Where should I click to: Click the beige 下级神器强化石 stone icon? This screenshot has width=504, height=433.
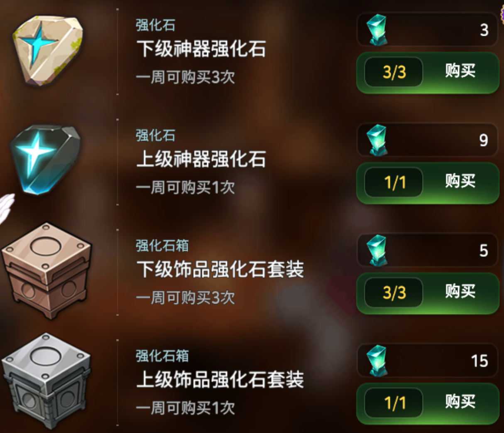[x=48, y=50]
